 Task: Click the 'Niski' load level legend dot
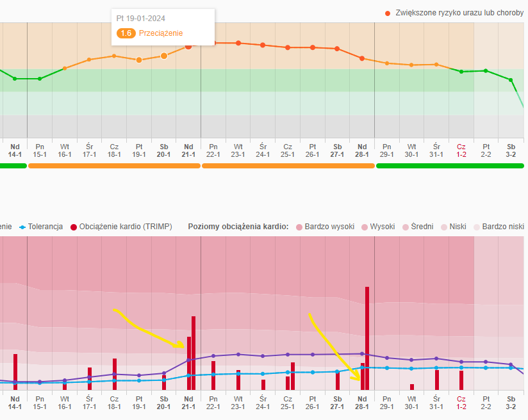tap(443, 227)
